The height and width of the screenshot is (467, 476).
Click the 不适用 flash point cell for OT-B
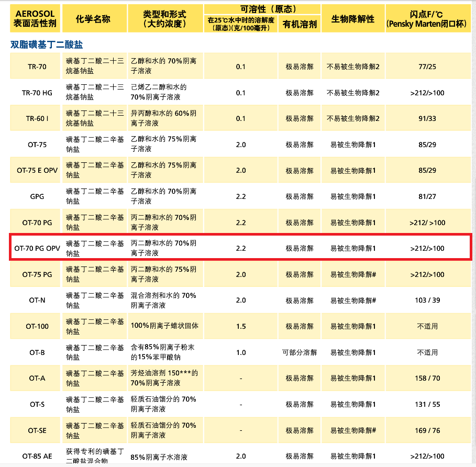point(426,352)
